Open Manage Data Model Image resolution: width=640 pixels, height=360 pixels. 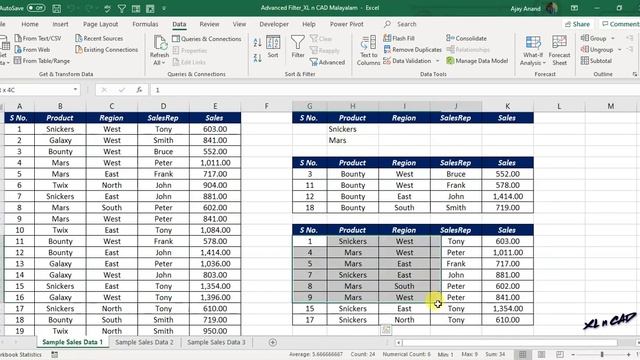477,61
